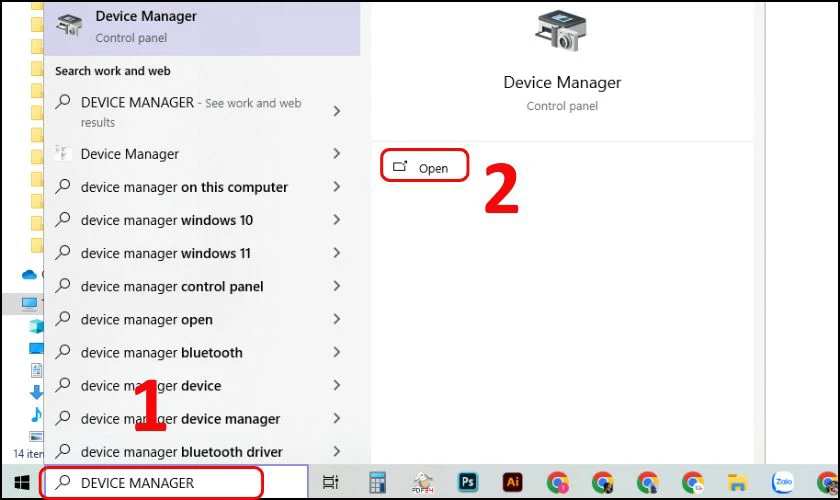840x500 pixels.
Task: Open Task View from the taskbar
Action: (331, 483)
